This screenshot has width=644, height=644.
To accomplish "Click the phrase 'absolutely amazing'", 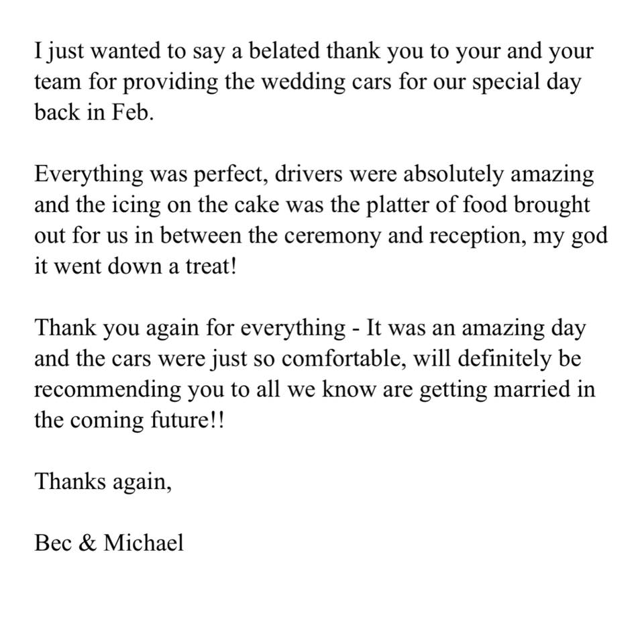I will point(498,175).
